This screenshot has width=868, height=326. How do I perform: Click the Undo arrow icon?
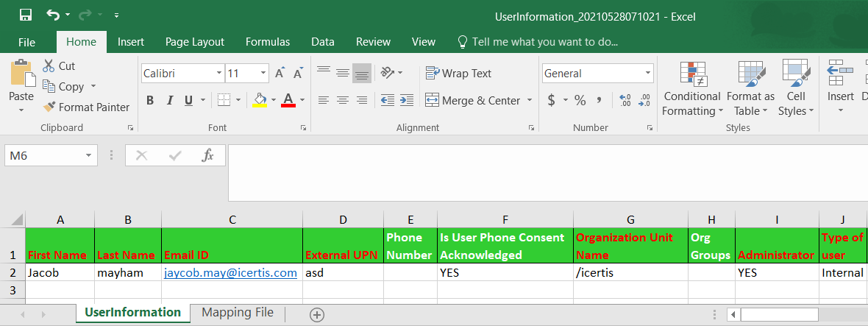tap(53, 15)
